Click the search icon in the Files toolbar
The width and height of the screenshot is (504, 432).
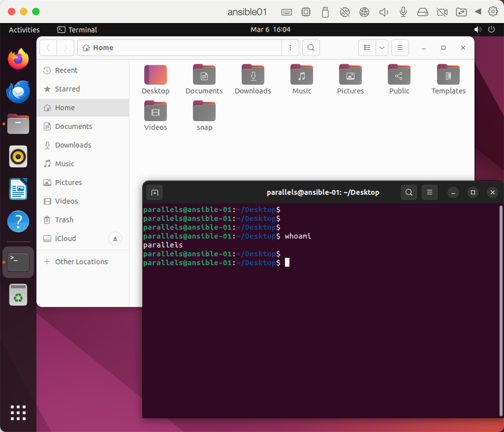click(310, 48)
